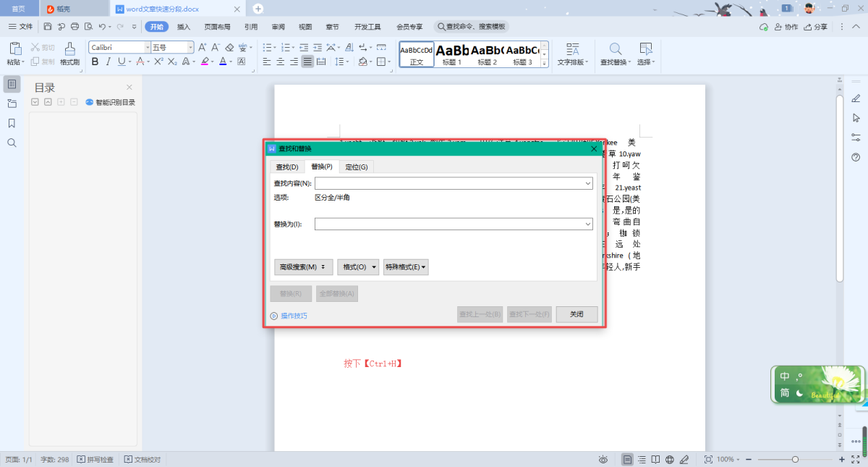Open the Insert (插入) ribbon tab
Screen dimensions: 868x467
pyautogui.click(x=184, y=27)
